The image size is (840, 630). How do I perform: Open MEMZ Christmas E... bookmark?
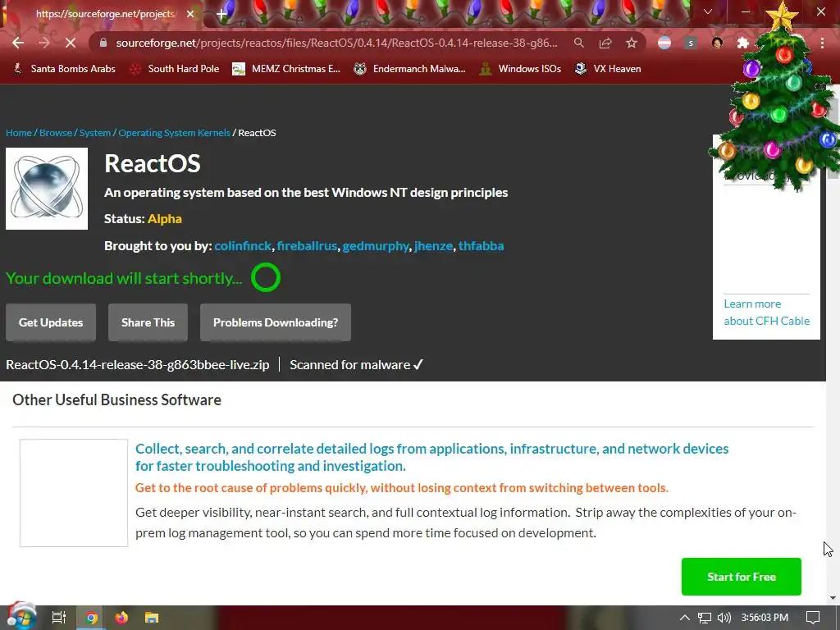(x=286, y=69)
